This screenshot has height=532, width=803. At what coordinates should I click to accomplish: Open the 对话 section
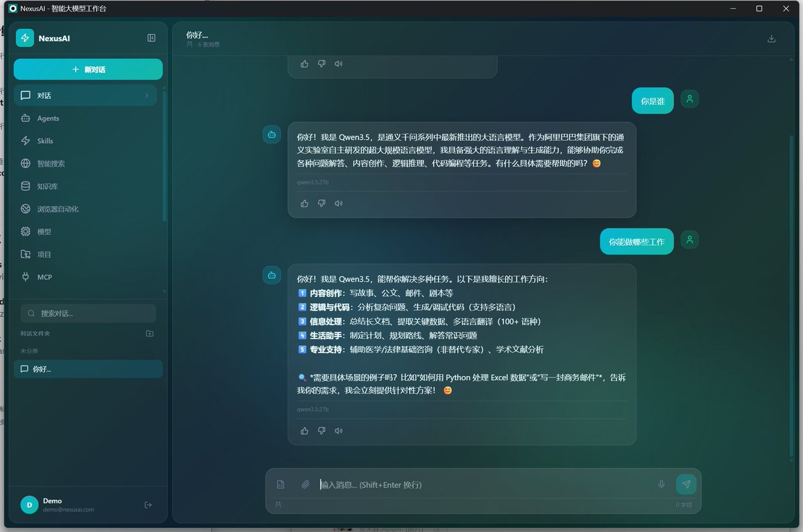point(85,96)
